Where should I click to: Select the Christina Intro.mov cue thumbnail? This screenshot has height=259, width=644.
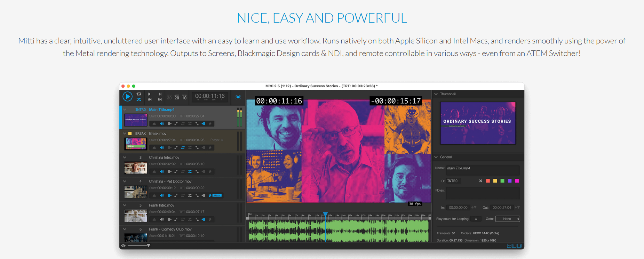pos(136,168)
